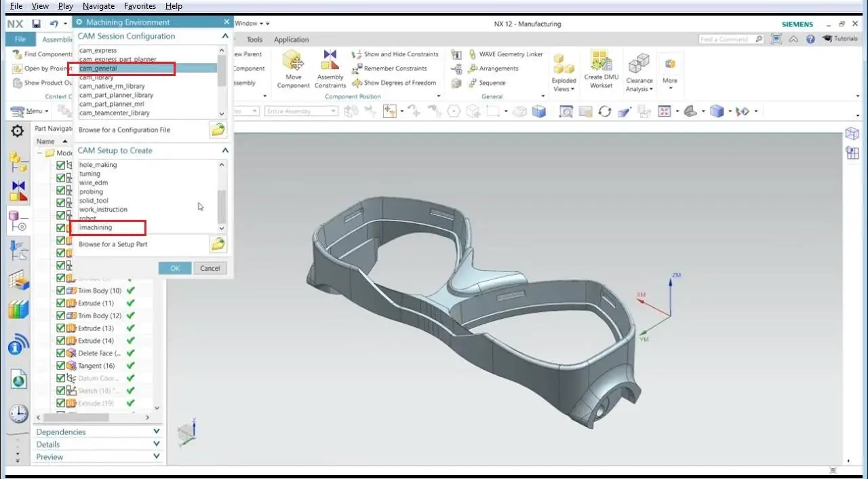Open the Navigate menu
The width and height of the screenshot is (868, 479).
coord(98,6)
